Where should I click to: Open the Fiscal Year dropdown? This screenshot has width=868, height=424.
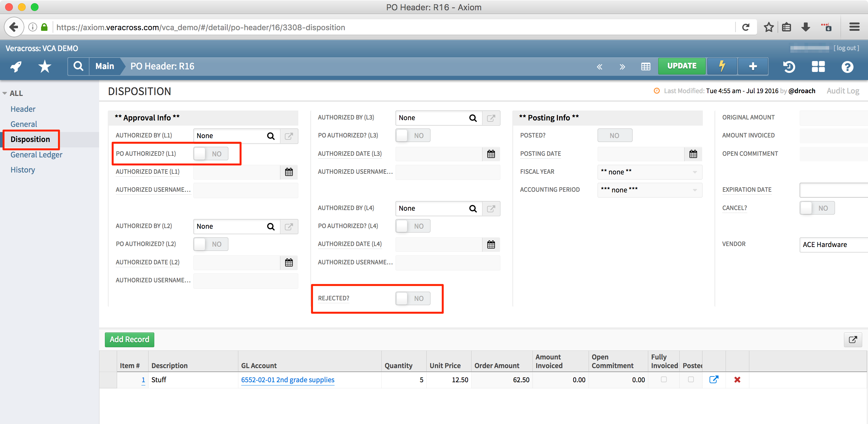[649, 172]
